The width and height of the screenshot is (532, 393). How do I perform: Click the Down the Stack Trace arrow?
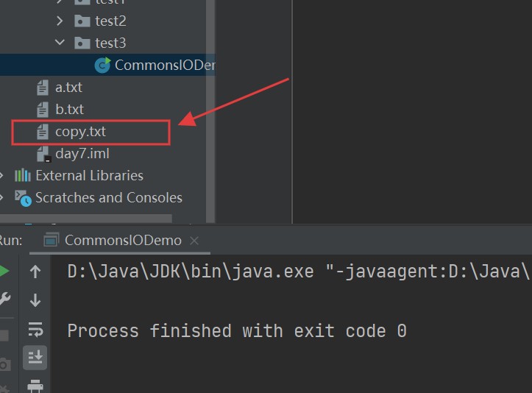click(35, 300)
